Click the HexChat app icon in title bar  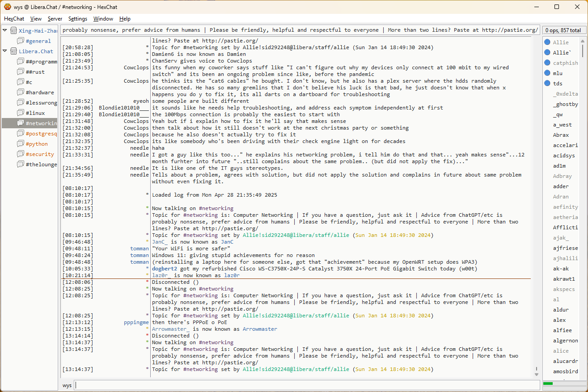pos(7,7)
